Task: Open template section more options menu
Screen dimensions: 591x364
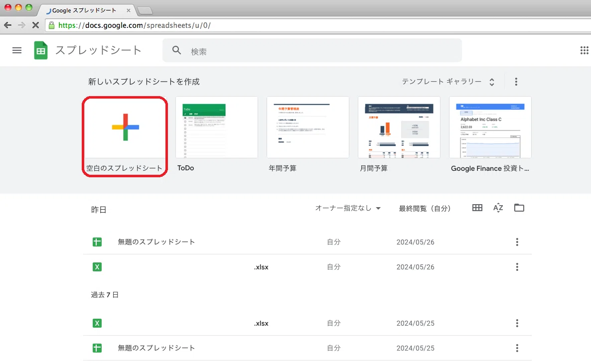Action: [x=516, y=82]
